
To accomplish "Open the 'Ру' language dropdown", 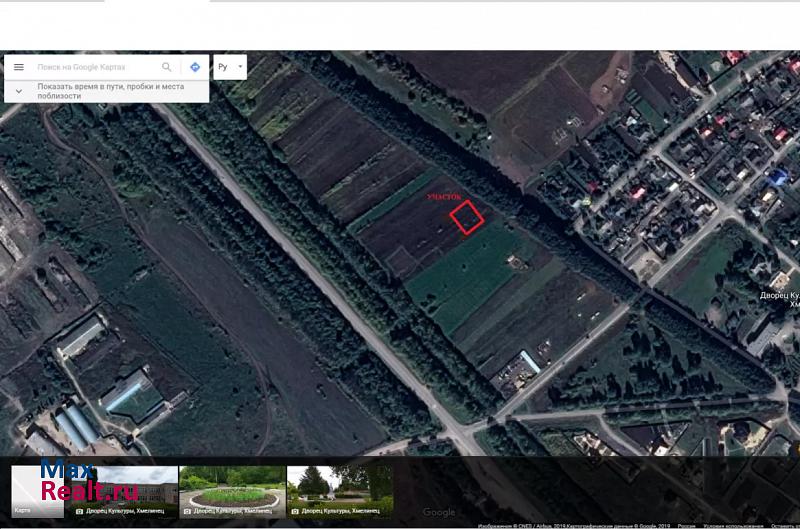I will pos(229,67).
